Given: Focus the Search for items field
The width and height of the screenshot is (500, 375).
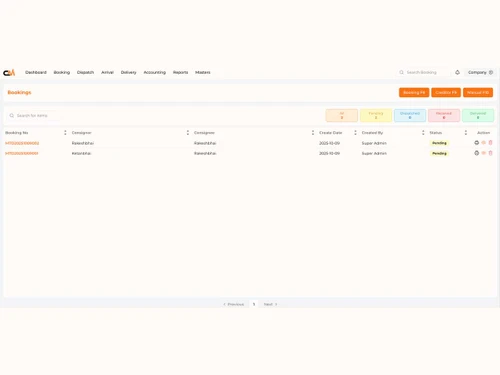Looking at the screenshot, I should [x=33, y=116].
